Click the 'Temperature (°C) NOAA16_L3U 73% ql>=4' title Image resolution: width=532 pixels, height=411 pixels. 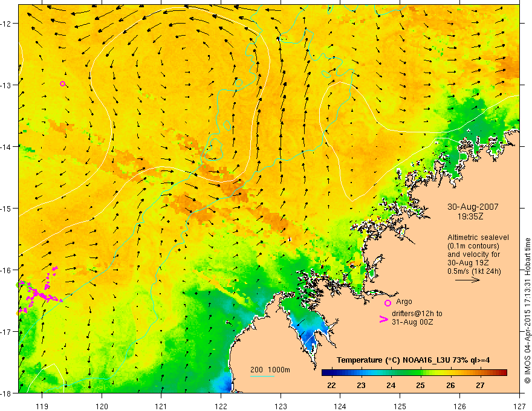pyautogui.click(x=413, y=360)
